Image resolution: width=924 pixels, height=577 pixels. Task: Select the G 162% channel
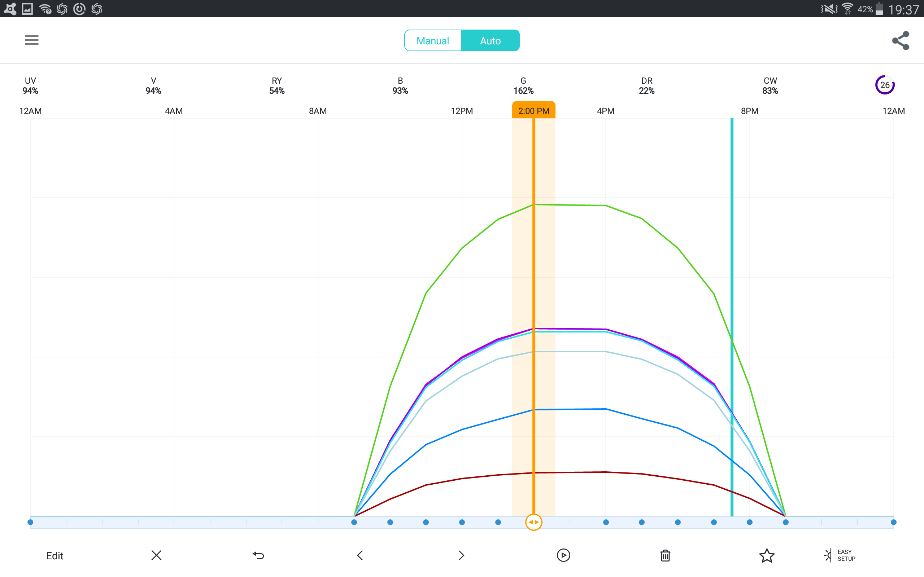click(x=523, y=86)
